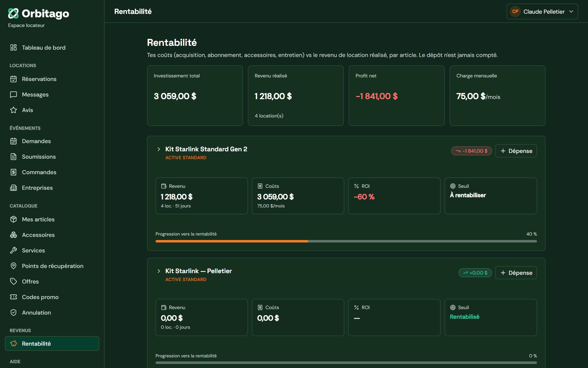Click ACTIVE STANDARD under Kit Starlink Standard Gen 2
This screenshot has width=588, height=368.
(186, 158)
